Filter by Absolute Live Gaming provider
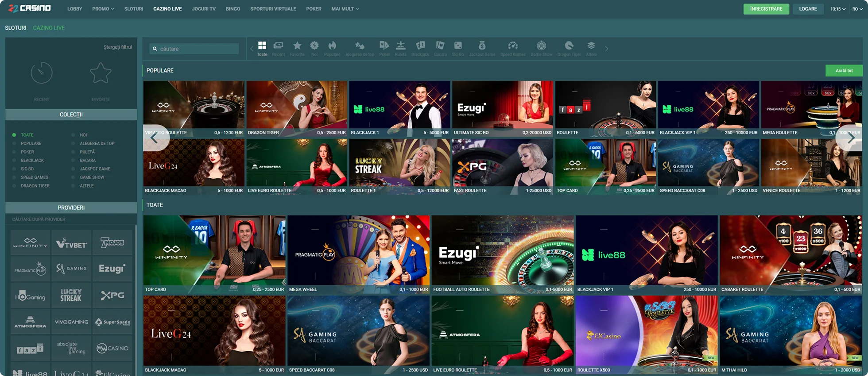Screen dimensions: 868x376 [71, 349]
